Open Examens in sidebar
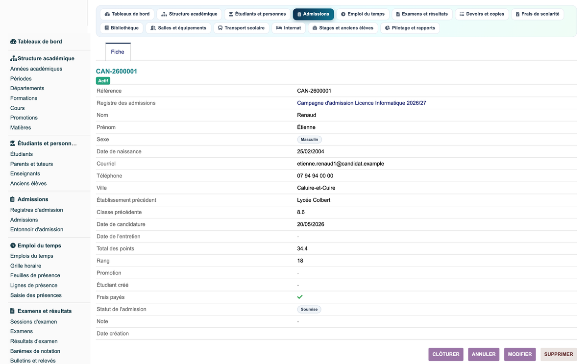The width and height of the screenshot is (588, 364). (x=22, y=332)
